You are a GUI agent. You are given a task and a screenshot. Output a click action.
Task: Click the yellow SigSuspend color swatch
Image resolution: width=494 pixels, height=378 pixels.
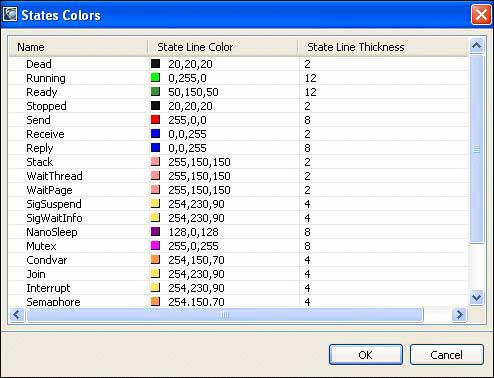tap(155, 204)
